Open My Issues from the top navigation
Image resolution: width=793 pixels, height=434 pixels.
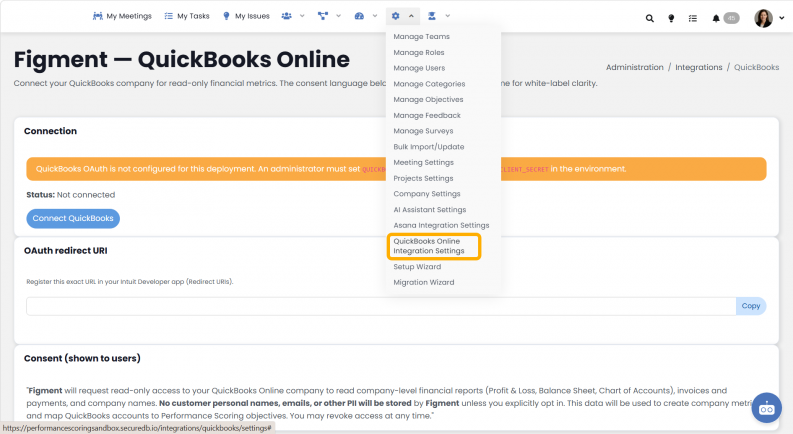(x=246, y=16)
